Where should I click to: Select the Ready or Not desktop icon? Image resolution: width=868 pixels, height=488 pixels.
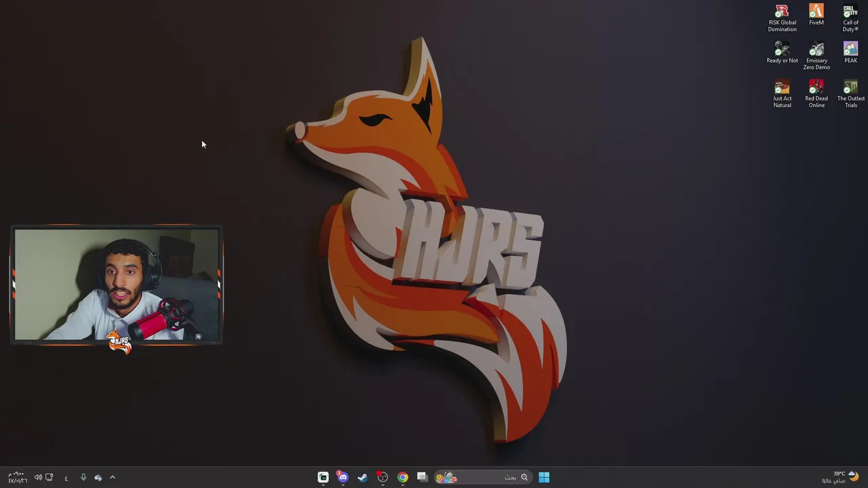(x=782, y=53)
